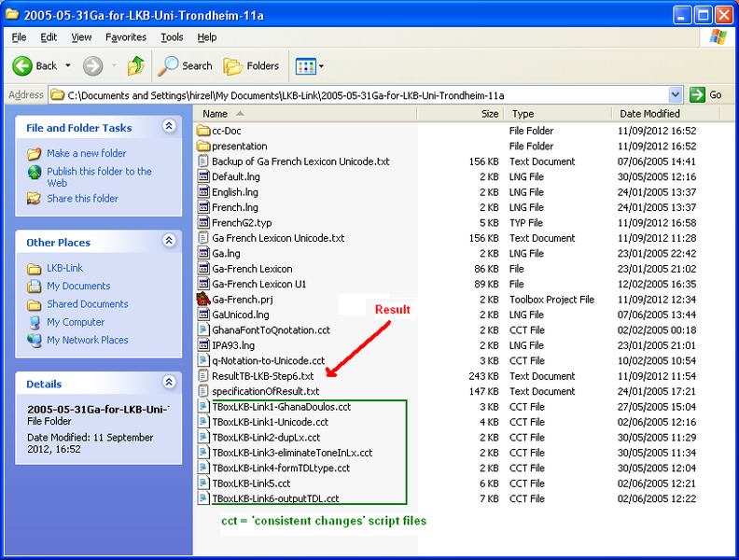This screenshot has height=560, width=739.
Task: Select the Default.lng file icon
Action: click(x=203, y=176)
